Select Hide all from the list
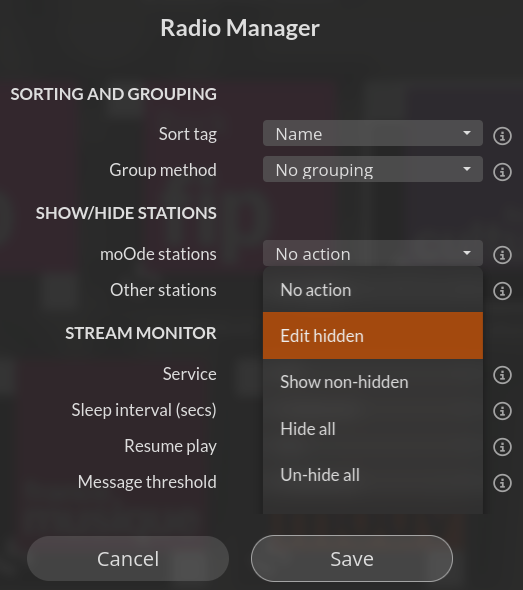The image size is (523, 590). coord(372,429)
